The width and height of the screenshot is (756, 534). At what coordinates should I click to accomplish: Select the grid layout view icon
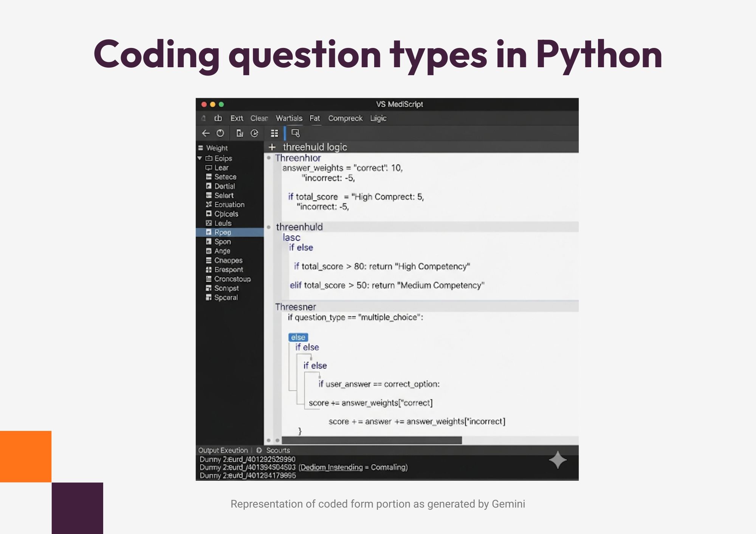[x=274, y=133]
